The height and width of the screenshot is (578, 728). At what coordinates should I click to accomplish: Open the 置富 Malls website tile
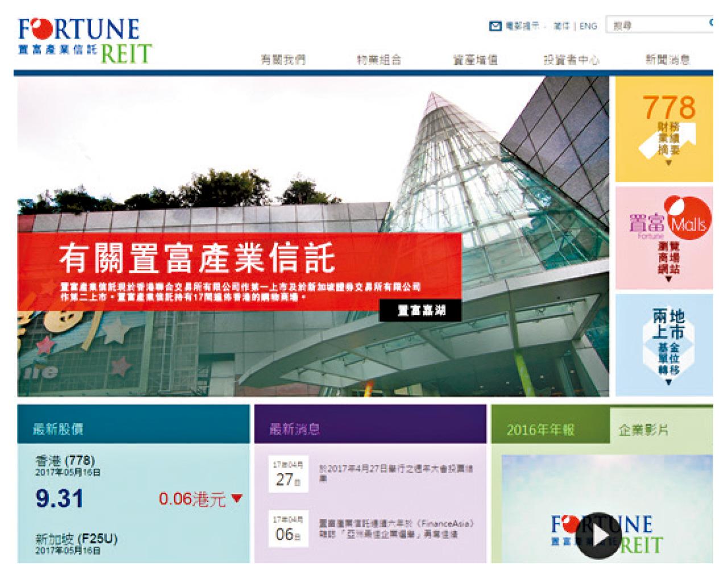coord(664,238)
